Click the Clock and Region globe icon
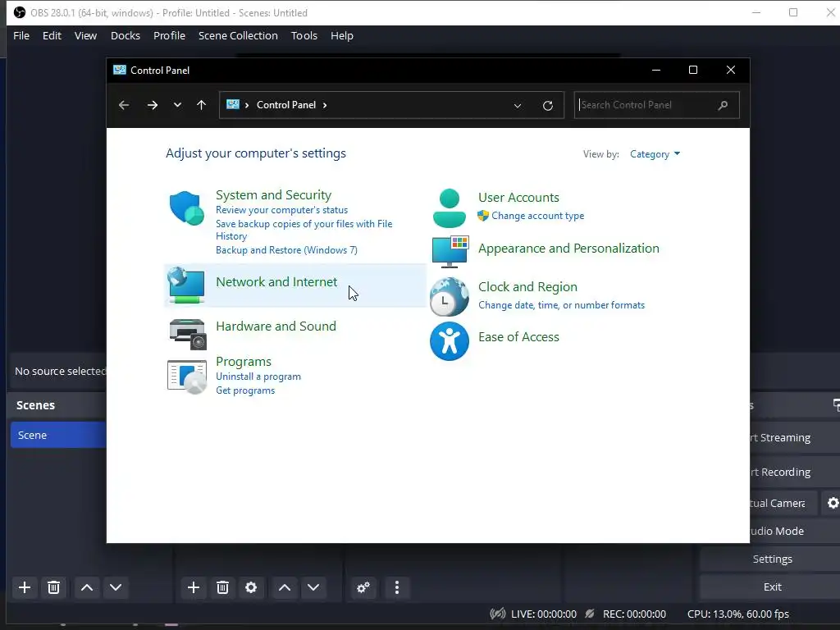The width and height of the screenshot is (840, 630). [x=449, y=296]
